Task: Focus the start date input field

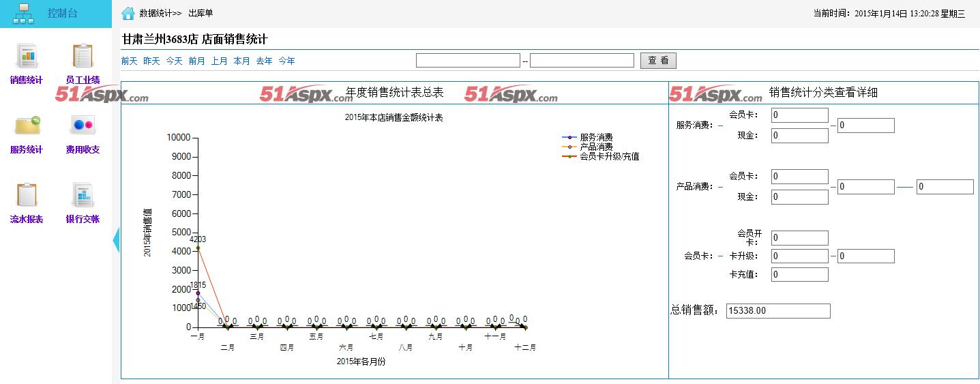Action: pos(468,61)
